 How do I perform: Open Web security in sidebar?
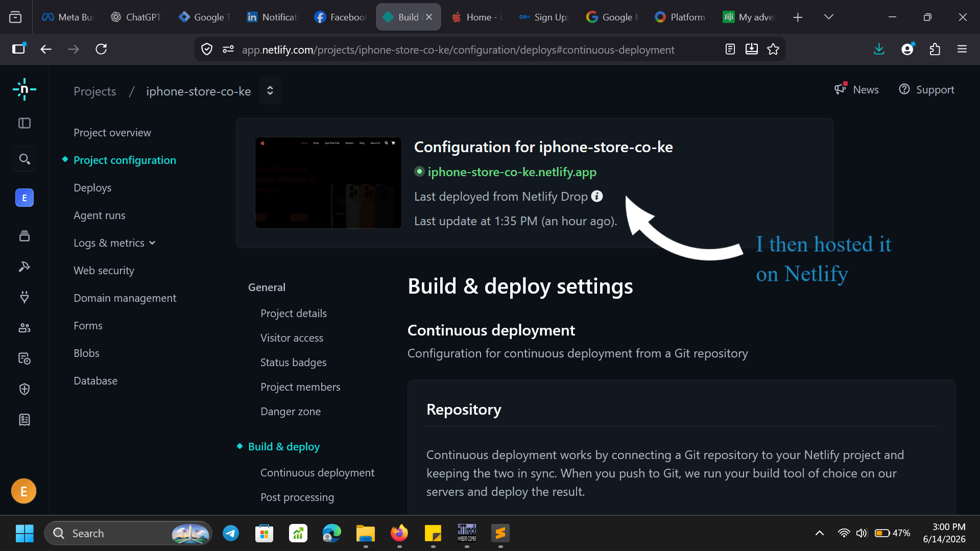tap(104, 271)
